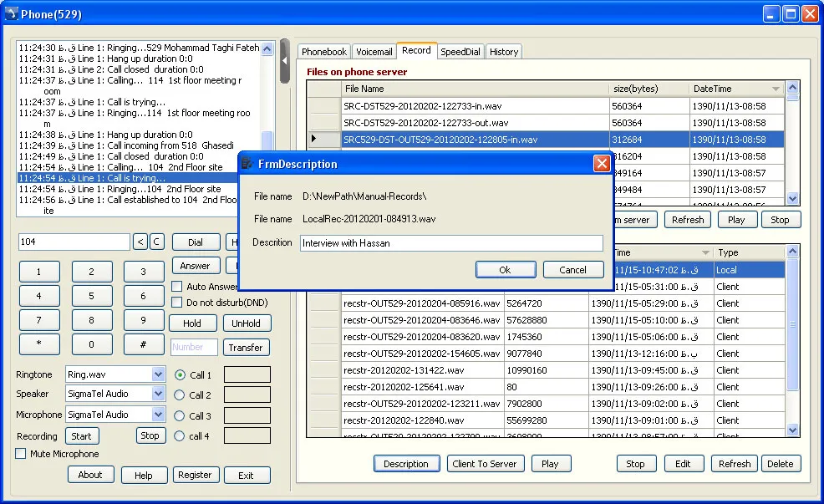Click the FrmDescription dialog title icon
Screen dimensions: 824x504
(247, 164)
